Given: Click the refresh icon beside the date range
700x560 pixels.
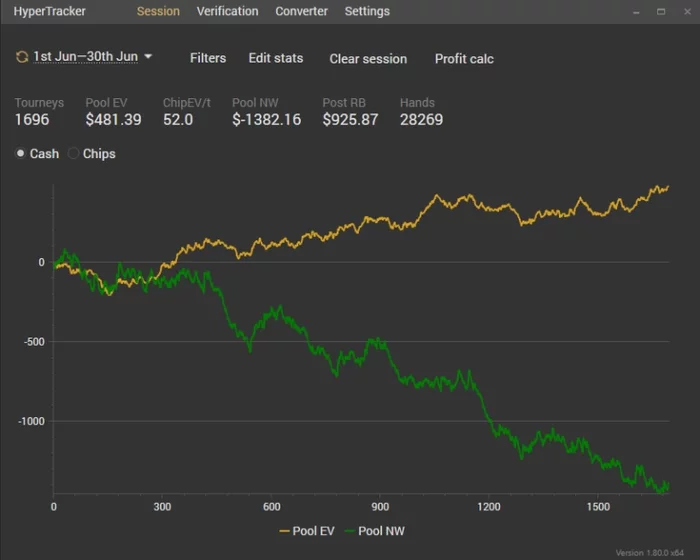Looking at the screenshot, I should tap(22, 57).
